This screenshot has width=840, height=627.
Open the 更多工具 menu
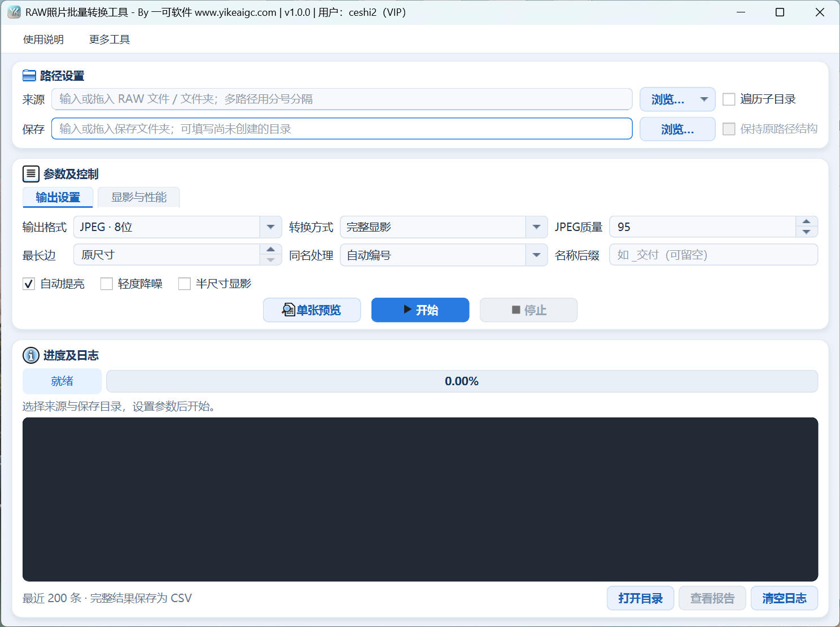(x=110, y=40)
